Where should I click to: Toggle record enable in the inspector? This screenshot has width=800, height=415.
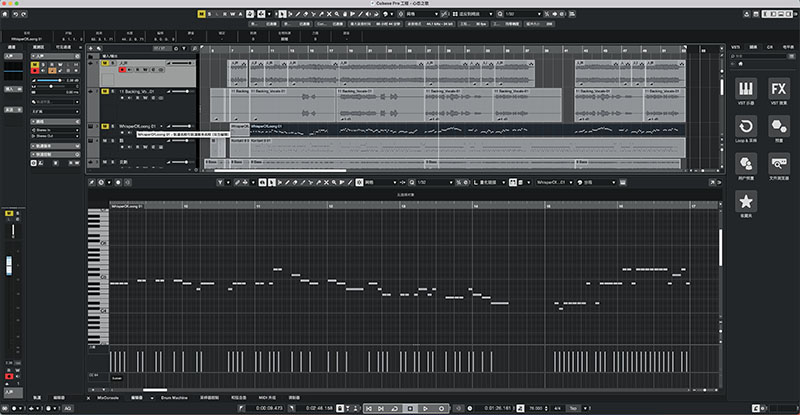point(35,70)
